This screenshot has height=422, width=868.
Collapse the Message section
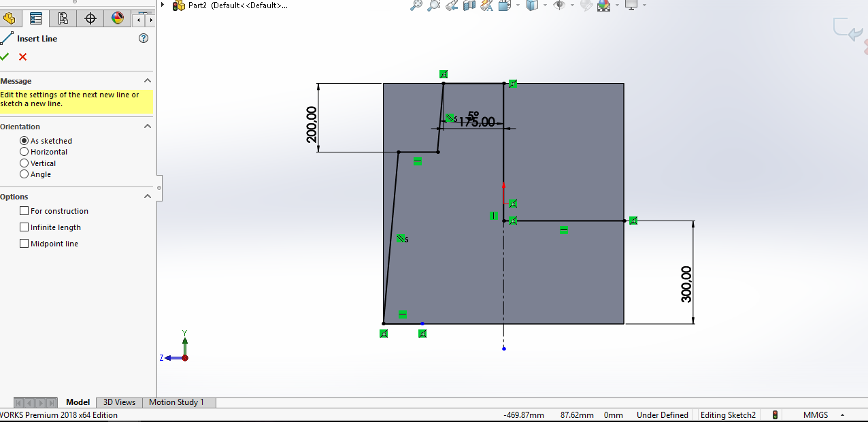point(148,81)
